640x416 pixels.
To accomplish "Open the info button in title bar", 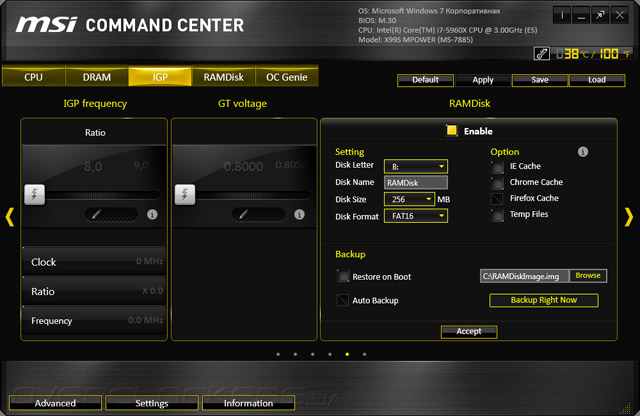I will (x=562, y=16).
